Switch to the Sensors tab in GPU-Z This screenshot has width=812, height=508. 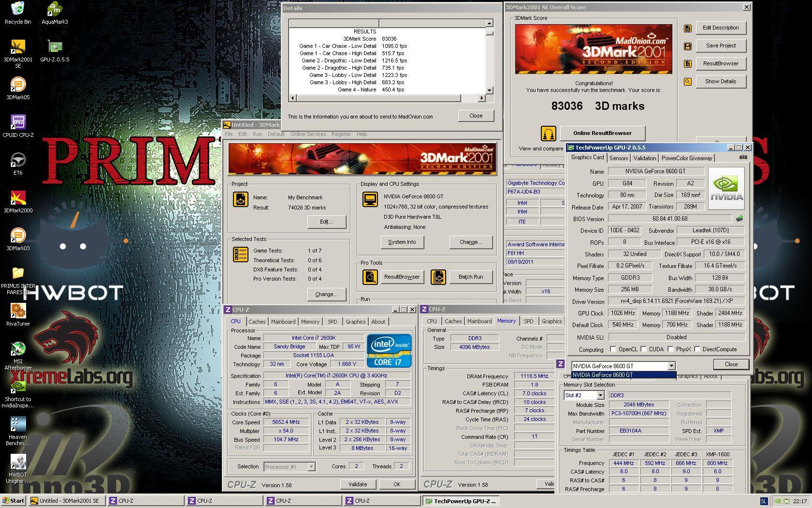tap(619, 158)
